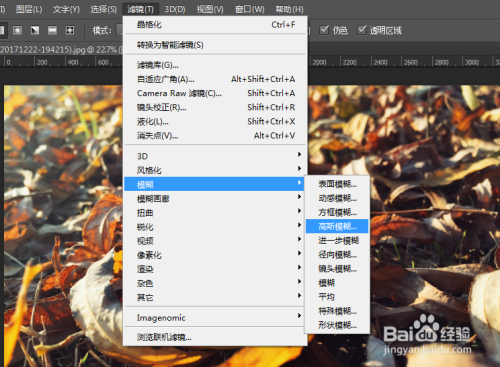The height and width of the screenshot is (367, 500).
Task: Toggle the 仿色 dither checkbox
Action: 324,30
